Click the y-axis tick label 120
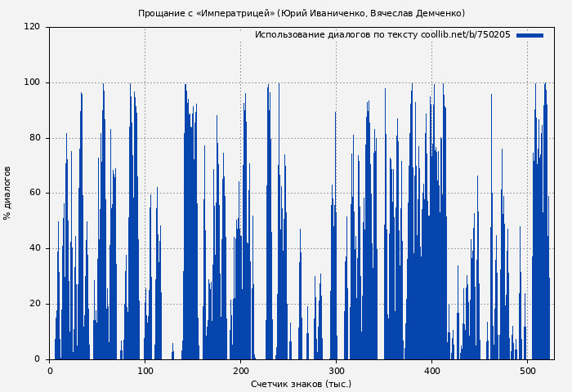Viewport: 572px width, 392px height. click(32, 27)
